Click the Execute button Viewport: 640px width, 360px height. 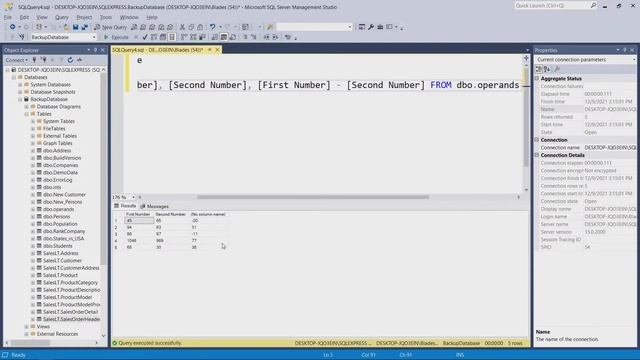[116, 37]
